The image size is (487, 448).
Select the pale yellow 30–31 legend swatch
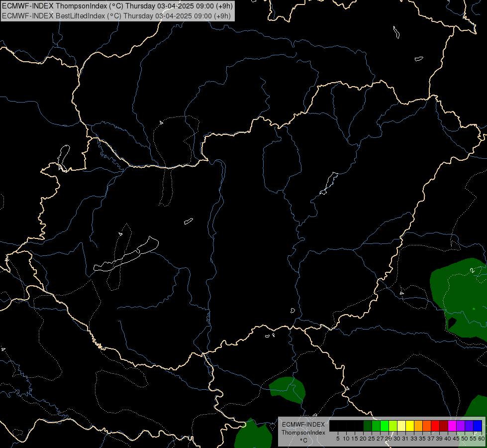[401, 426]
